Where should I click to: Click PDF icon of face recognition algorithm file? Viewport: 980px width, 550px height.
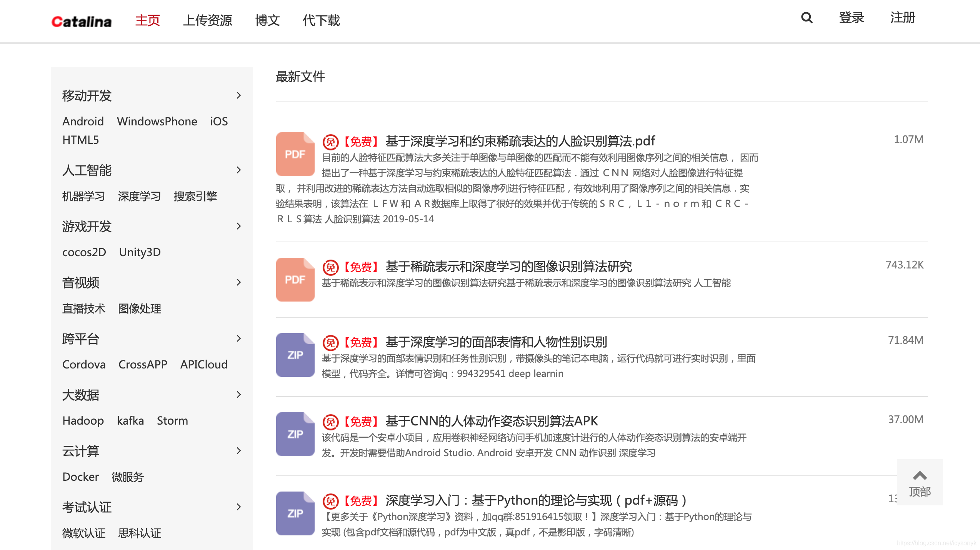pyautogui.click(x=295, y=154)
